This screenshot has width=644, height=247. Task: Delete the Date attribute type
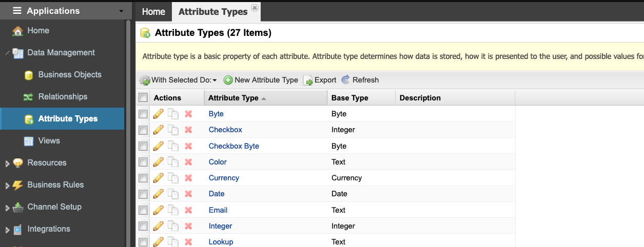click(x=188, y=194)
